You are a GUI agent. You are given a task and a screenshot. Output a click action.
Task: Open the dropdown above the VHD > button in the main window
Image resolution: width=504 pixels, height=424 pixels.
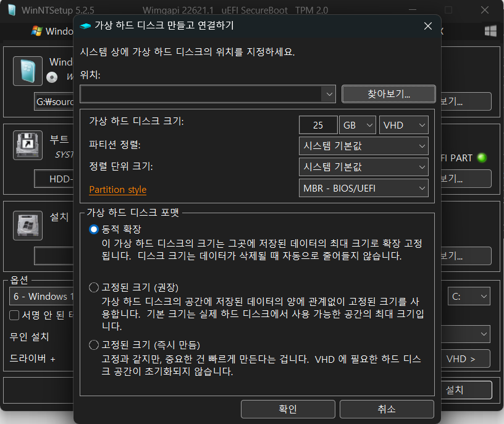pos(466,334)
